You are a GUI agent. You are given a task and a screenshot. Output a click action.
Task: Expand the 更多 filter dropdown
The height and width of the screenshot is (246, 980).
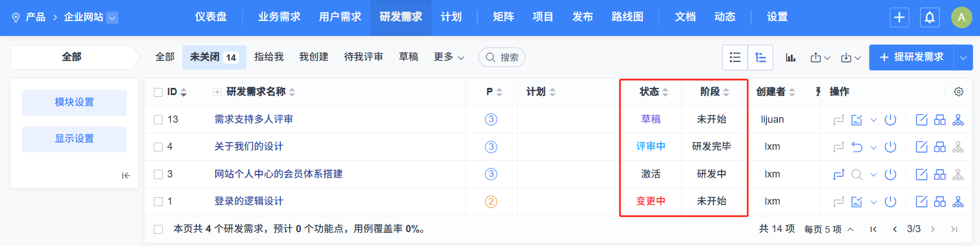(449, 57)
